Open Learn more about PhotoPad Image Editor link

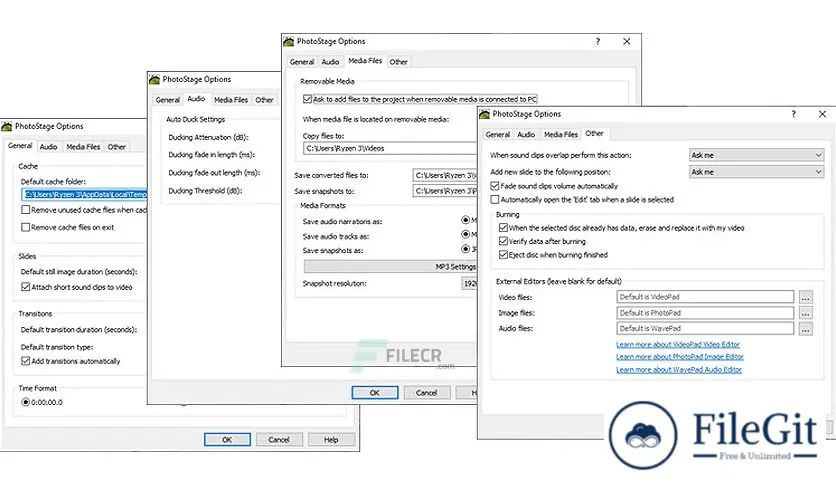tap(680, 357)
